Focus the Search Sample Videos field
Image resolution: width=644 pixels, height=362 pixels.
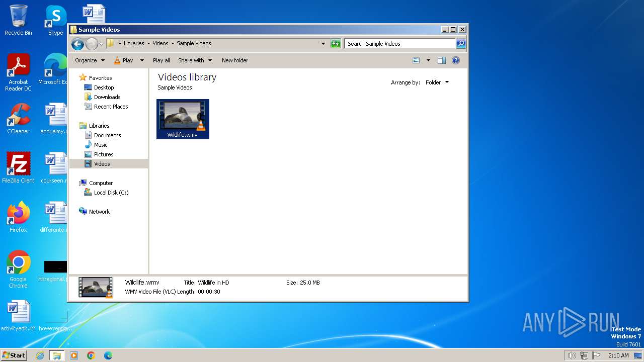pos(399,44)
